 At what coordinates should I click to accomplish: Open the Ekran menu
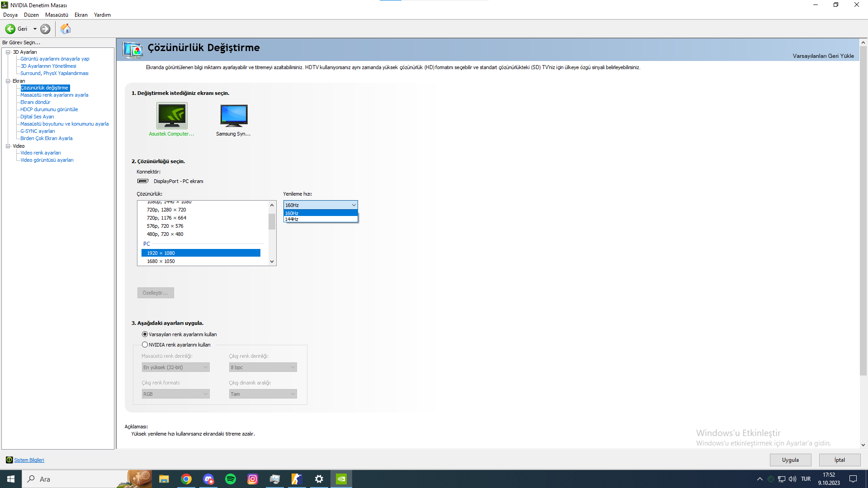point(81,15)
